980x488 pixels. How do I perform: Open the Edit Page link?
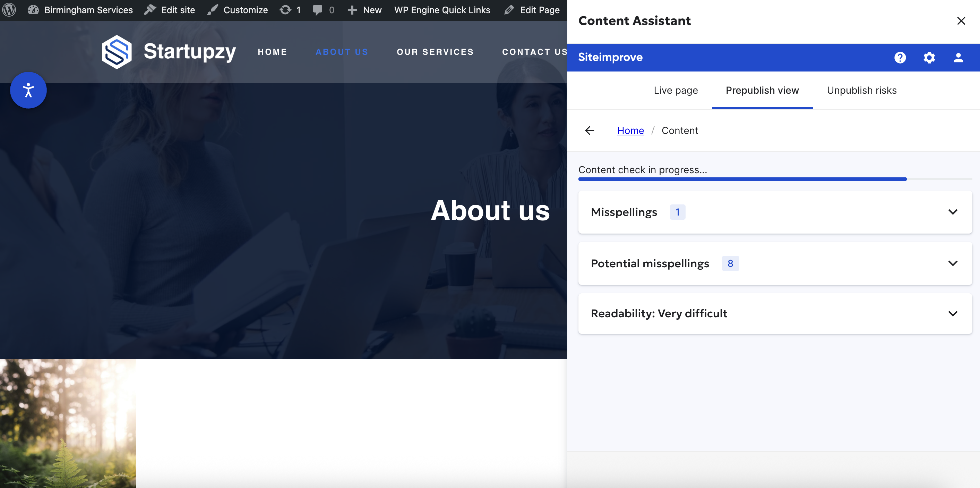(x=532, y=10)
